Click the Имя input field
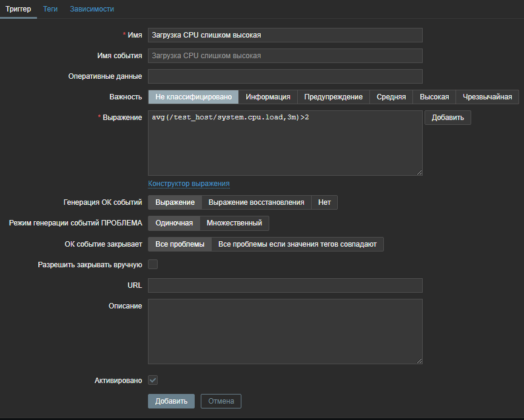This screenshot has width=524, height=420. tap(285, 35)
